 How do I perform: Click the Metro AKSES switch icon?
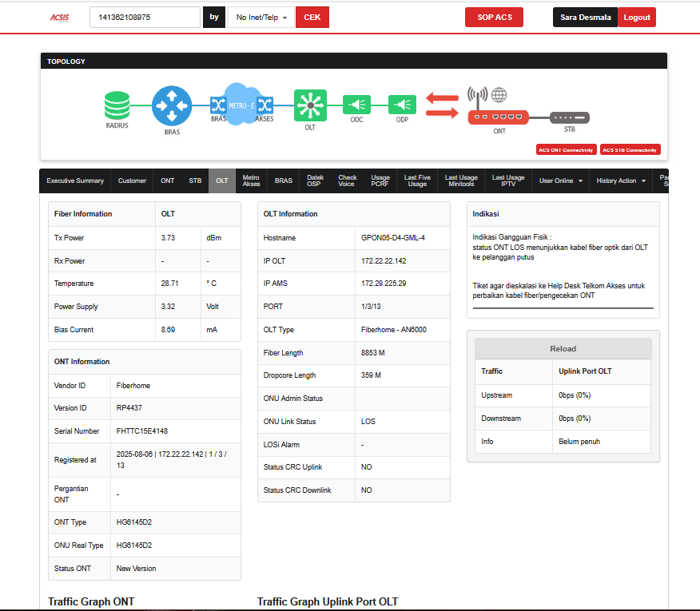click(x=264, y=105)
